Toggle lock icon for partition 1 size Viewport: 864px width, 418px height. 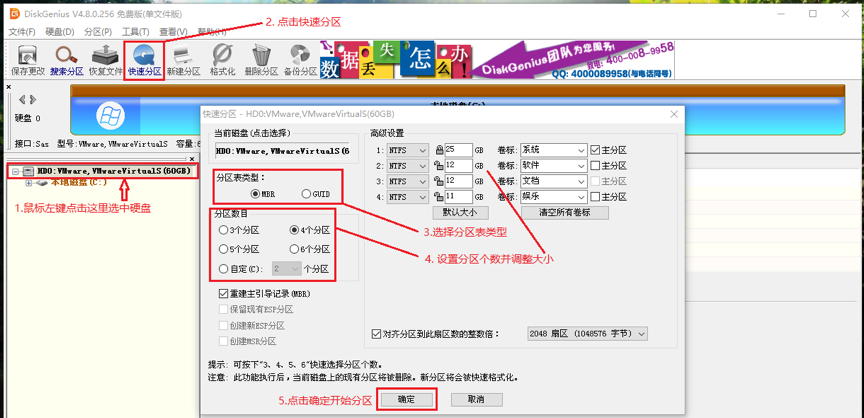click(x=439, y=150)
